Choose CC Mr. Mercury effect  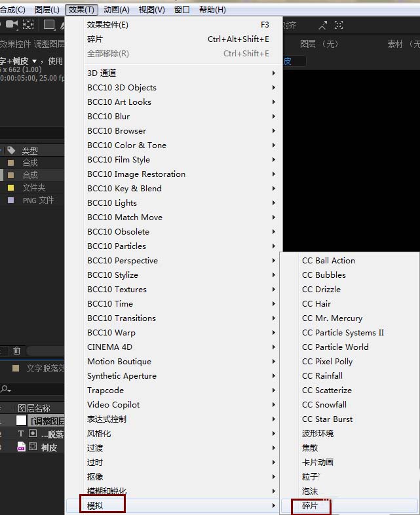350,318
